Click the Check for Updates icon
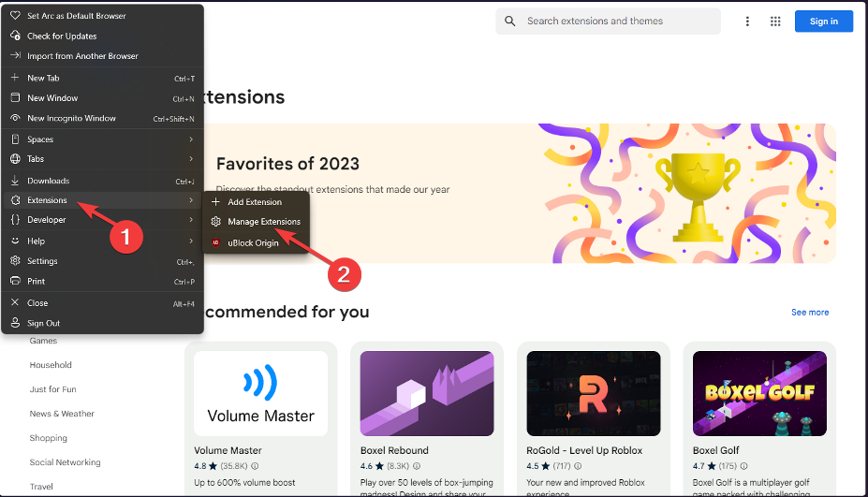Viewport: 868px width, 497px height. click(x=16, y=36)
